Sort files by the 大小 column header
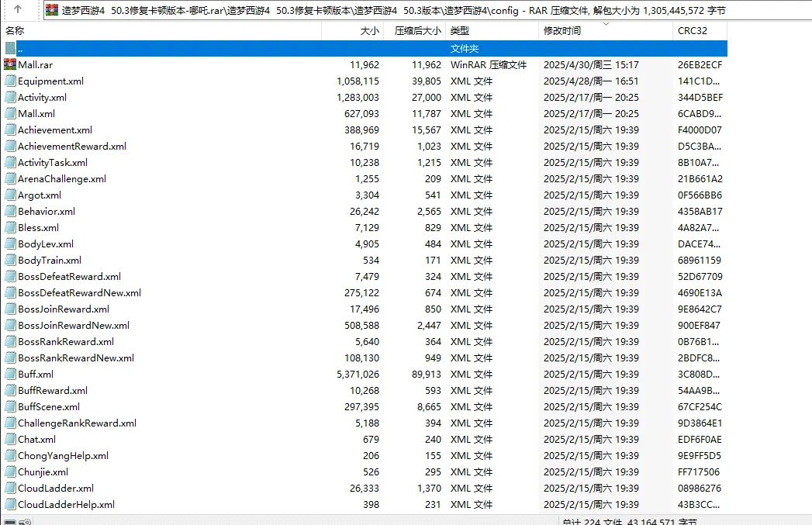812x525 pixels. (x=353, y=30)
